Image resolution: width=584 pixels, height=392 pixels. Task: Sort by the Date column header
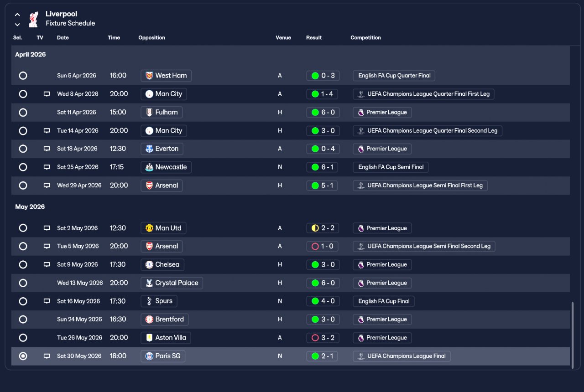pos(63,38)
